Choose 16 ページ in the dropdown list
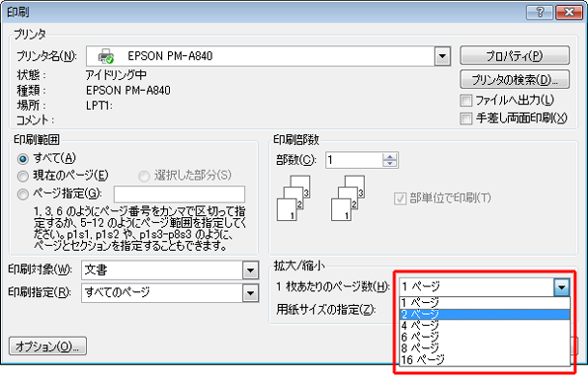 [485, 360]
